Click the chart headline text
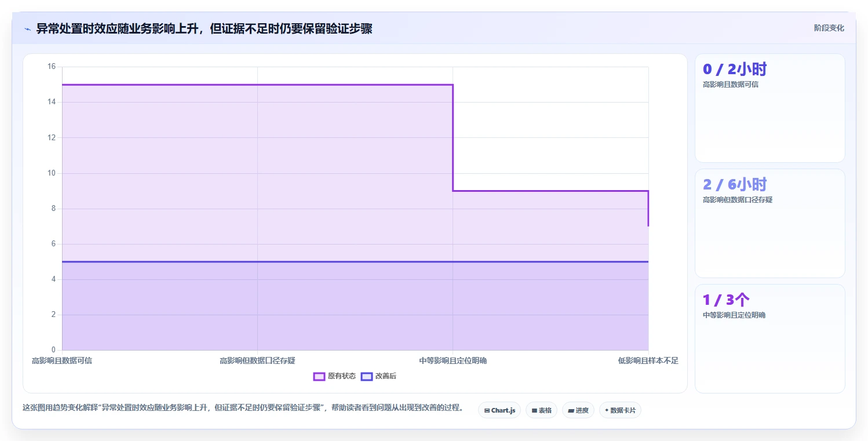 tap(204, 29)
